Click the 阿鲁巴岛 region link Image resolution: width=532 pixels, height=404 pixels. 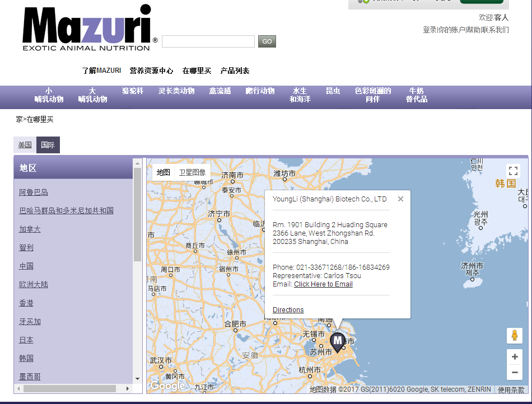click(33, 192)
